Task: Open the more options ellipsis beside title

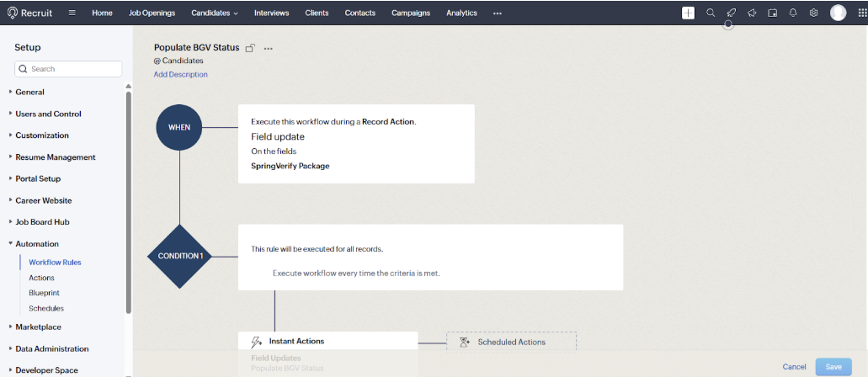Action: pyautogui.click(x=269, y=49)
